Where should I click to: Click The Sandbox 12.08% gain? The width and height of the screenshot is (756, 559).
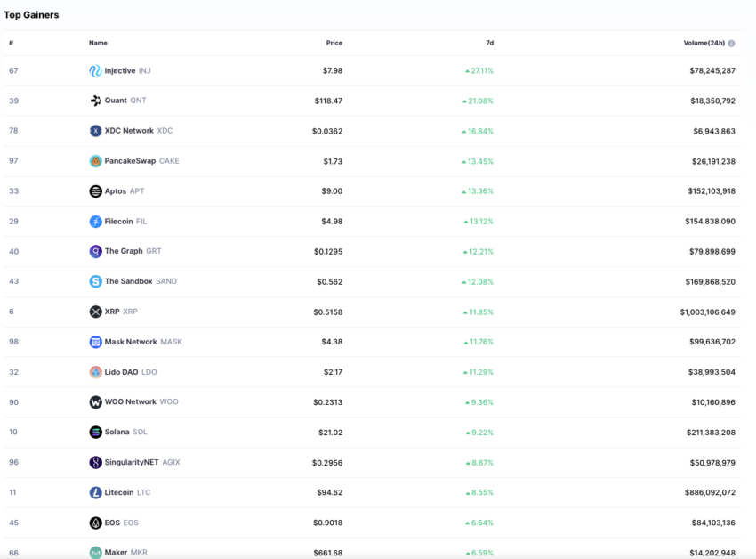coord(478,282)
